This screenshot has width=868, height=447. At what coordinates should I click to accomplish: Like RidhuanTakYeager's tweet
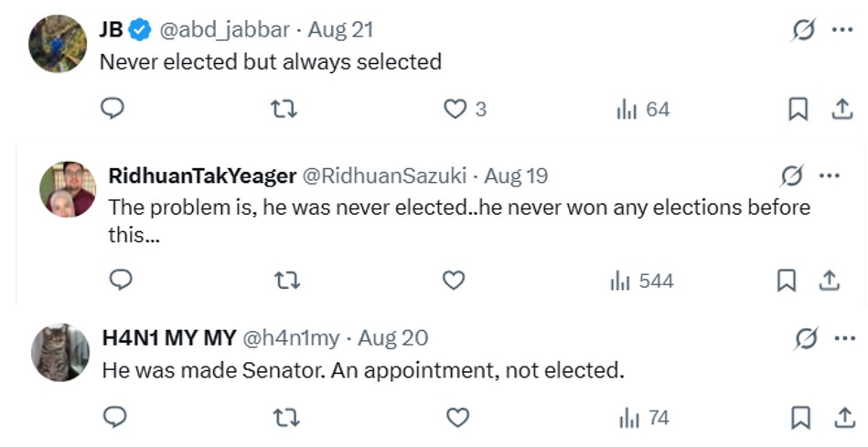point(454,281)
